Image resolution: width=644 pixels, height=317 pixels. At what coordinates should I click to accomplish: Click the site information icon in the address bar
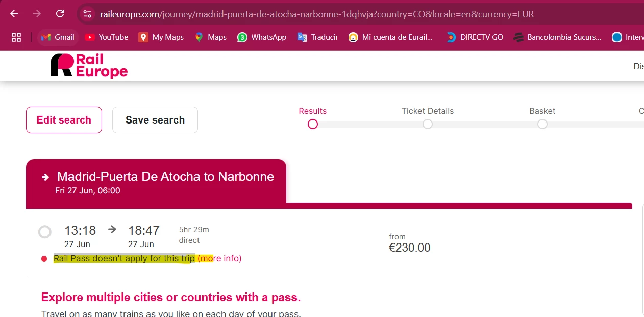88,14
